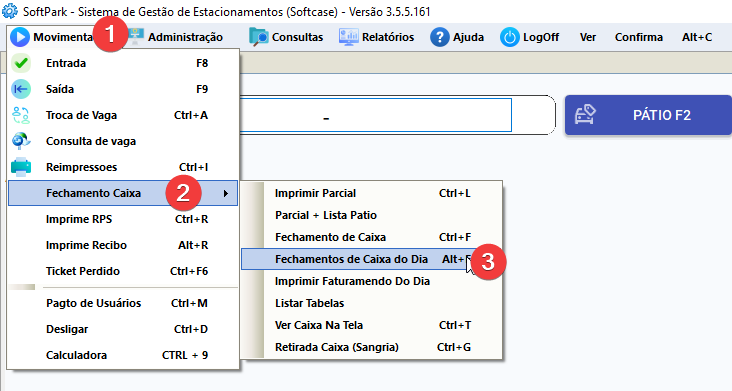Click the printer Reimpressoes icon
732x391 pixels.
point(21,167)
